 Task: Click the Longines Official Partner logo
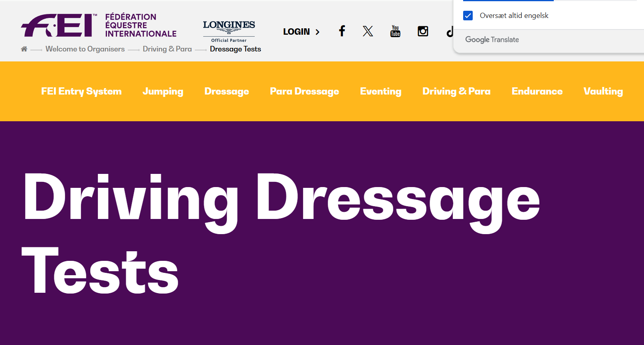229,31
